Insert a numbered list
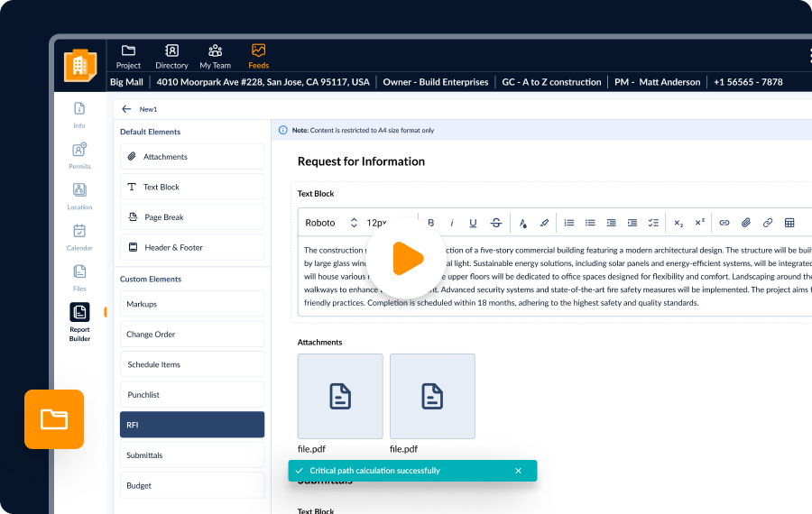Screen dimensions: 812x514 coord(569,223)
